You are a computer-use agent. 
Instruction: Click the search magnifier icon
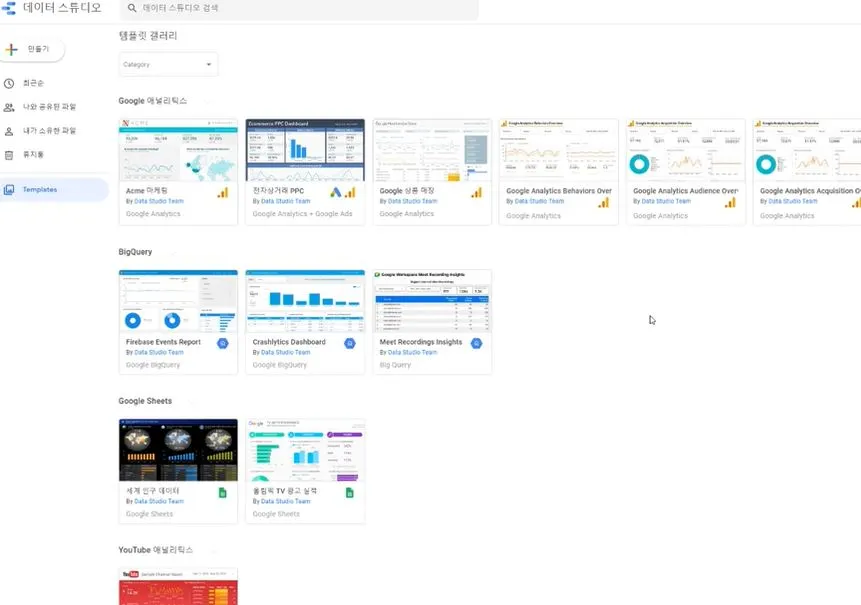tap(132, 8)
